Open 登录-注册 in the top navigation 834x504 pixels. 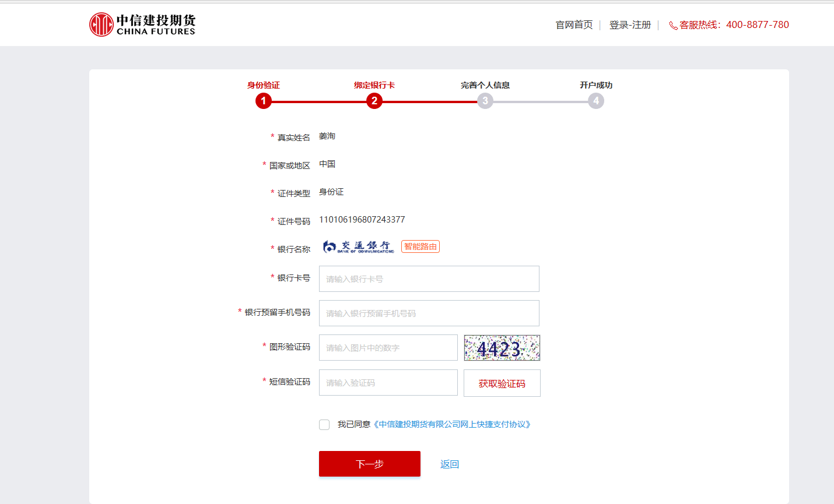point(630,25)
